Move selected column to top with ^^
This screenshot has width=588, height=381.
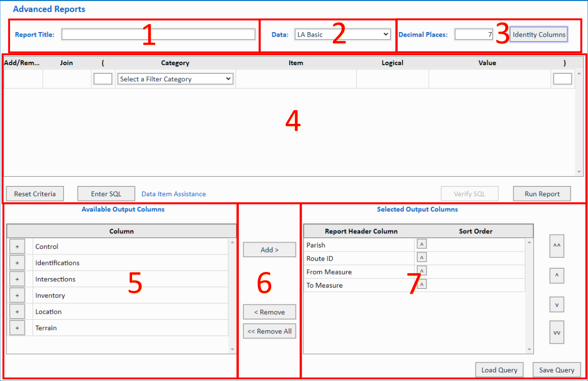[x=556, y=246]
